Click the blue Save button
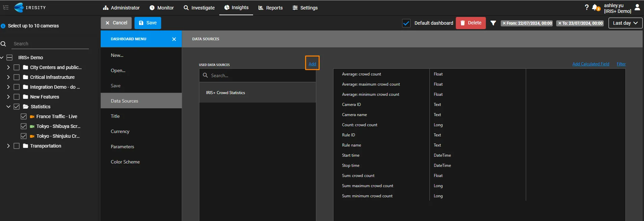The width and height of the screenshot is (644, 221). pyautogui.click(x=148, y=23)
